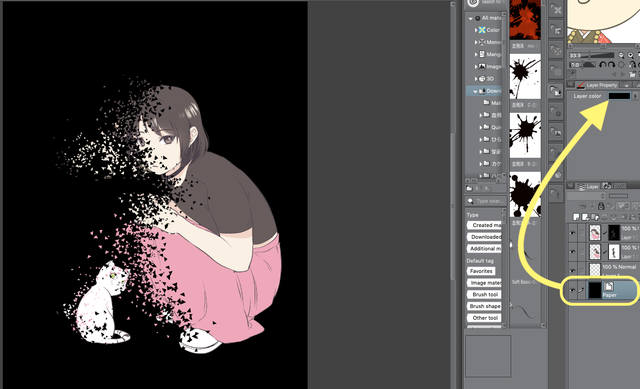Expand the Manga materials folder arrow
640x389 pixels.
pos(476,54)
